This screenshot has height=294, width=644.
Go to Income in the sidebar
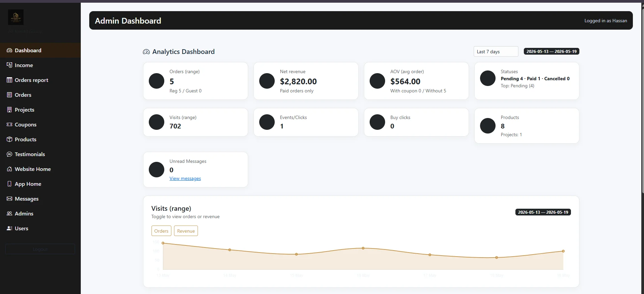pos(40,65)
